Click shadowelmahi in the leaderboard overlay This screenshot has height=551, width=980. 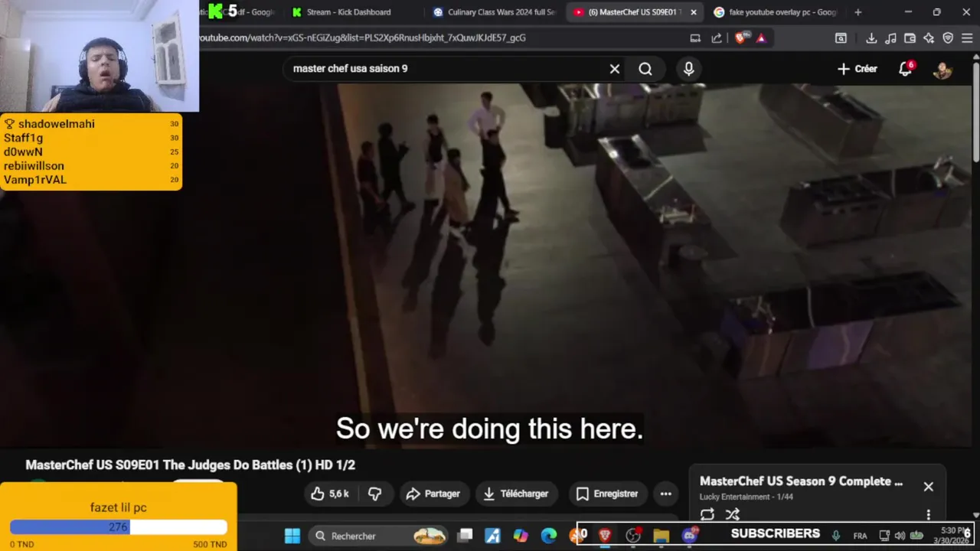[56, 124]
